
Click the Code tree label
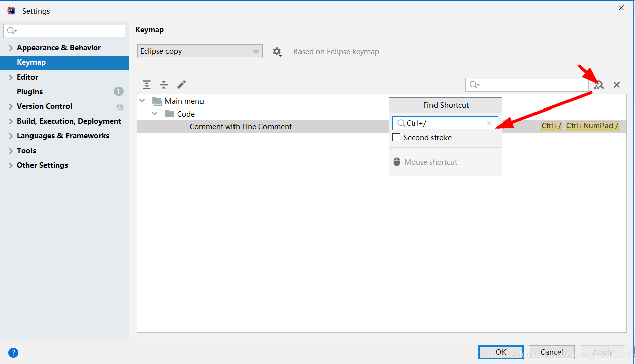coord(186,114)
